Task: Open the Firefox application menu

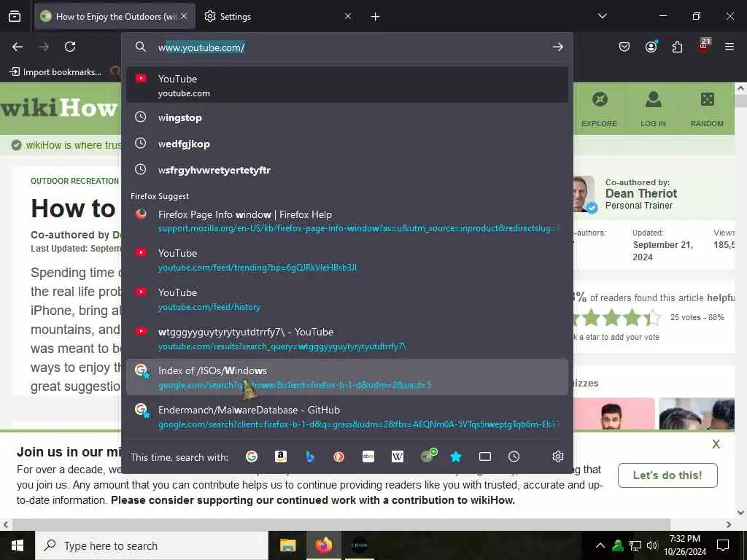Action: click(729, 47)
